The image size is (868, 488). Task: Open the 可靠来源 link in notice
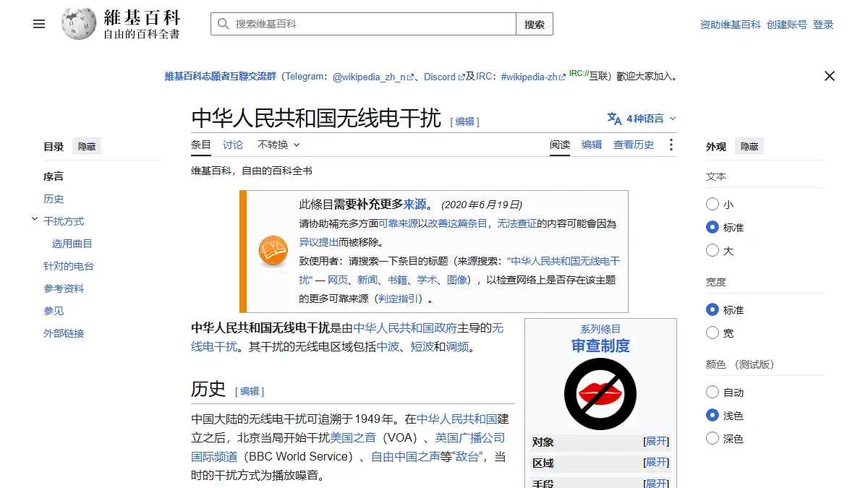coord(399,223)
